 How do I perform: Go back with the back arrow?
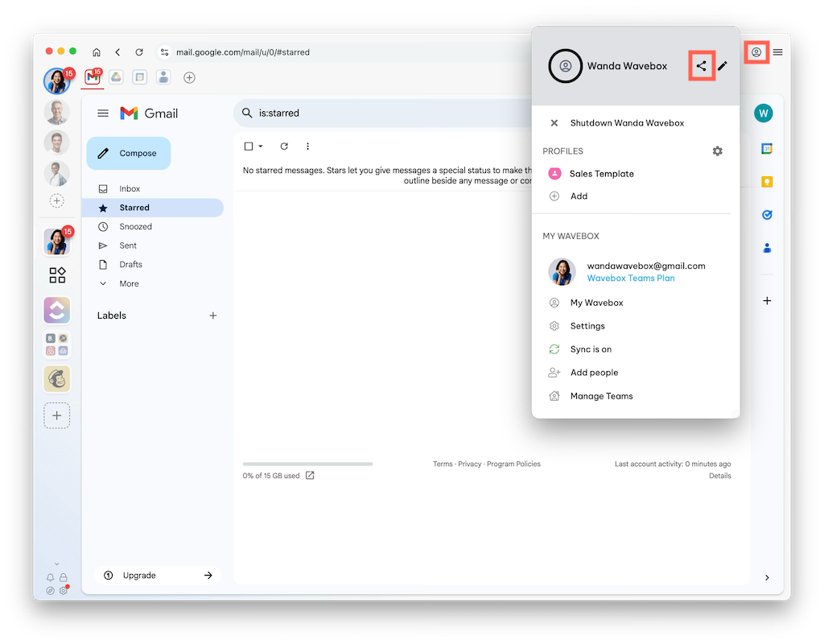coord(117,52)
